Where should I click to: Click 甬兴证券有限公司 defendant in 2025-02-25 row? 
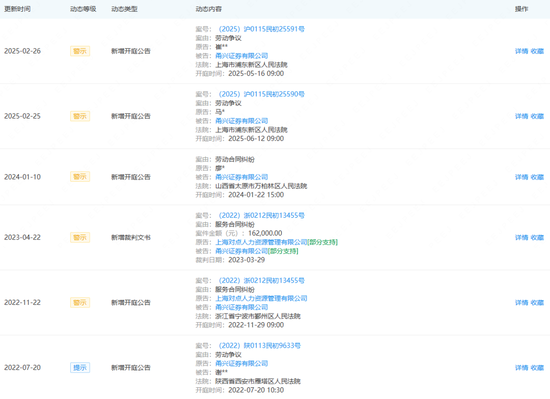242,121
